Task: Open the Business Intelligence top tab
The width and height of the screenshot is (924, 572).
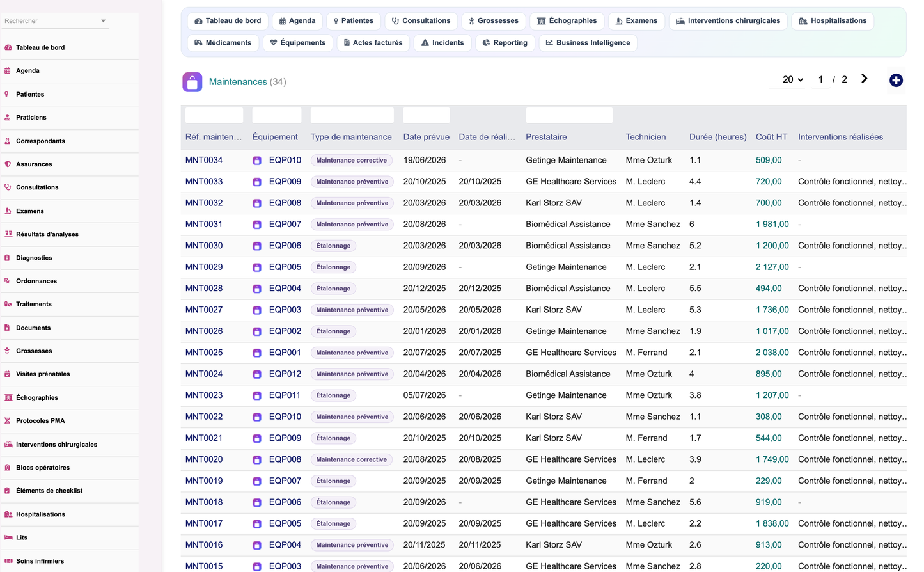Action: (588, 43)
